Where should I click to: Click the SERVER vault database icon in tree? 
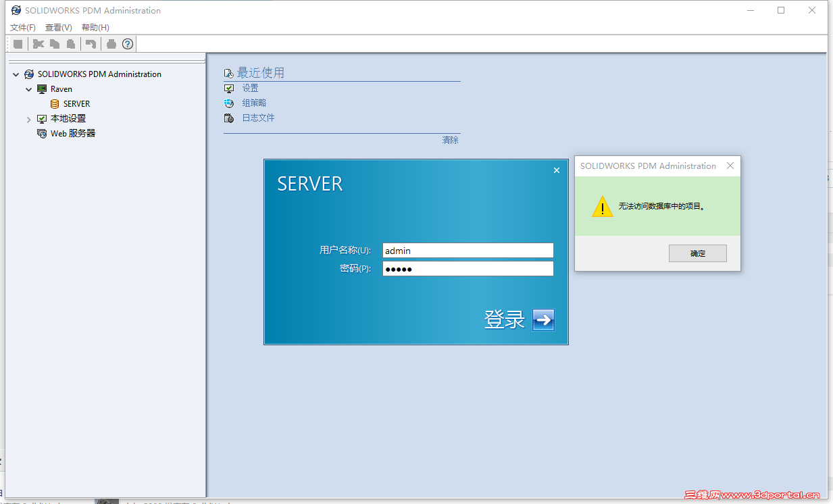click(x=55, y=104)
